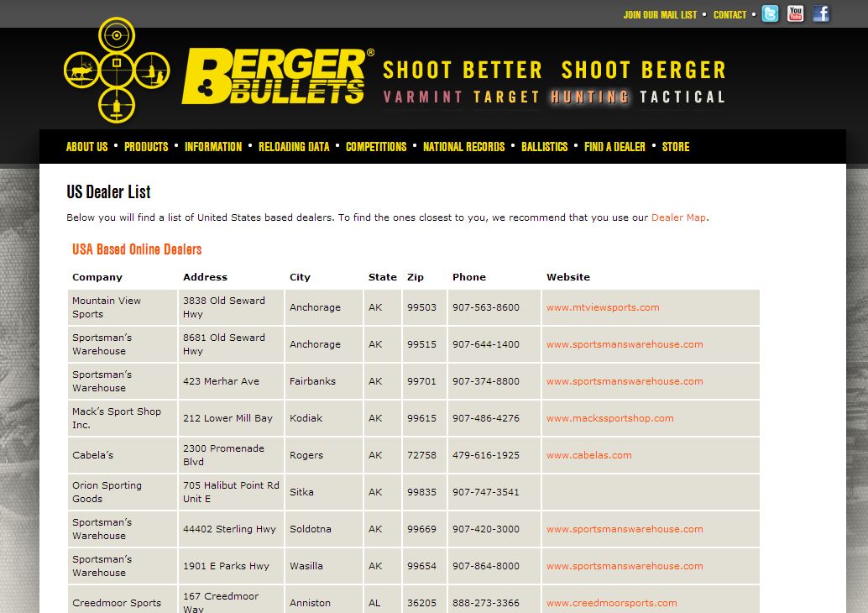This screenshot has height=613, width=868.
Task: Open the Facebook icon in the header
Action: click(x=821, y=13)
